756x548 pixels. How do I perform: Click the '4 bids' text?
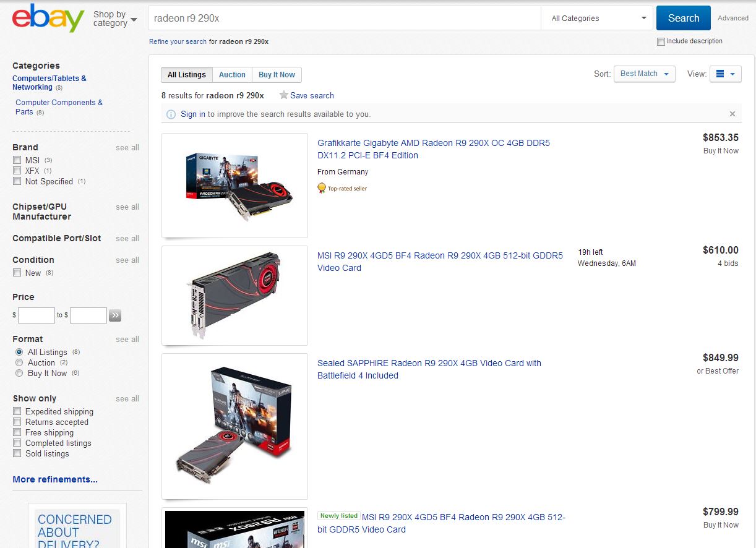728,263
